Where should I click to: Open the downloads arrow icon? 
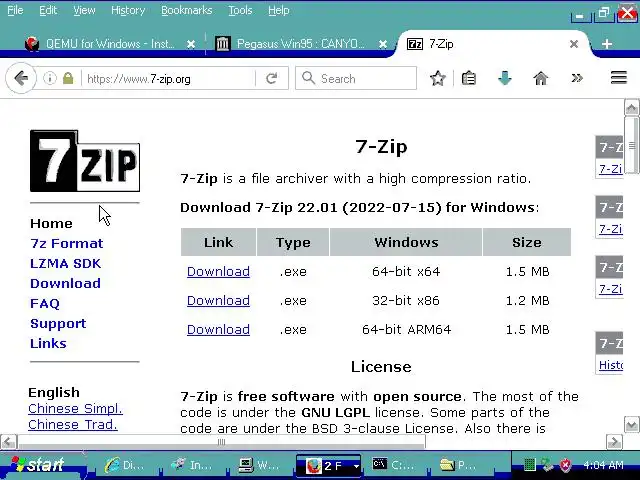[x=504, y=78]
